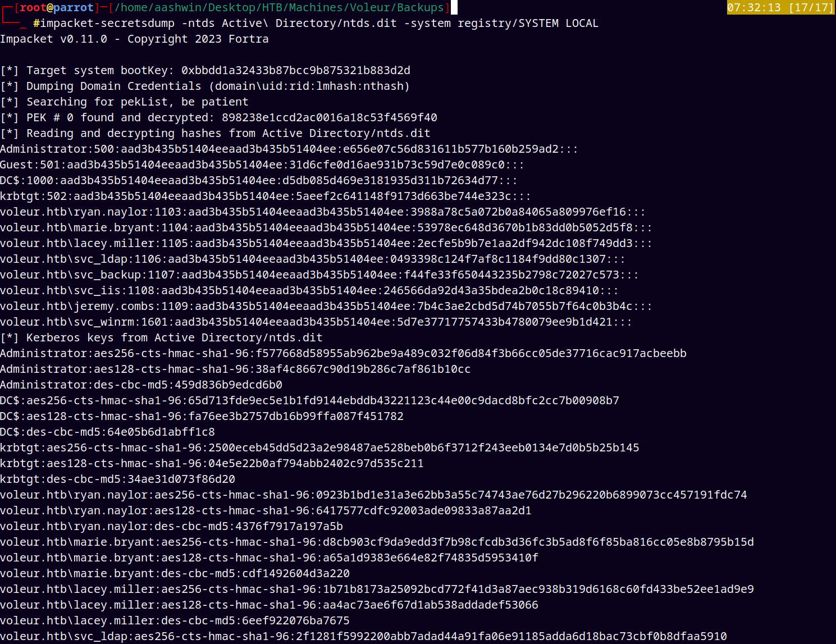Click the Administrator aes128 key line
This screenshot has width=836, height=644.
pos(235,369)
